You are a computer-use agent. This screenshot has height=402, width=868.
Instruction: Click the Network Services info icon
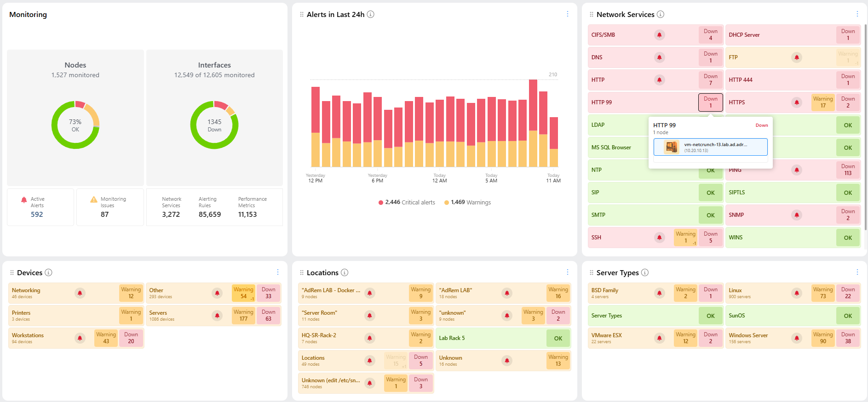coord(660,14)
